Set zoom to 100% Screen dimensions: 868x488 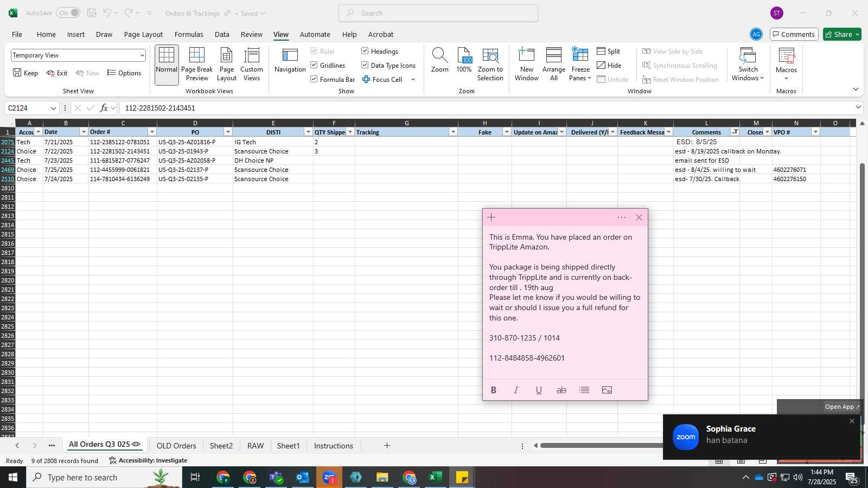pos(464,61)
